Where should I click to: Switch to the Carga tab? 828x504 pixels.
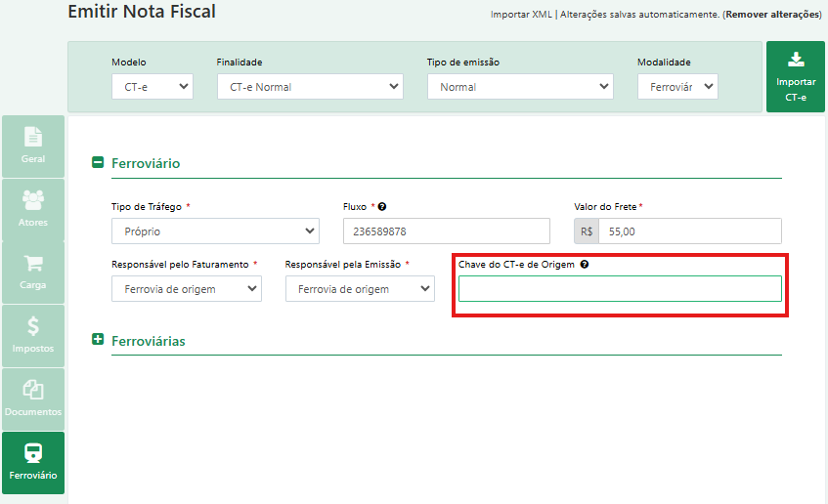tap(33, 273)
